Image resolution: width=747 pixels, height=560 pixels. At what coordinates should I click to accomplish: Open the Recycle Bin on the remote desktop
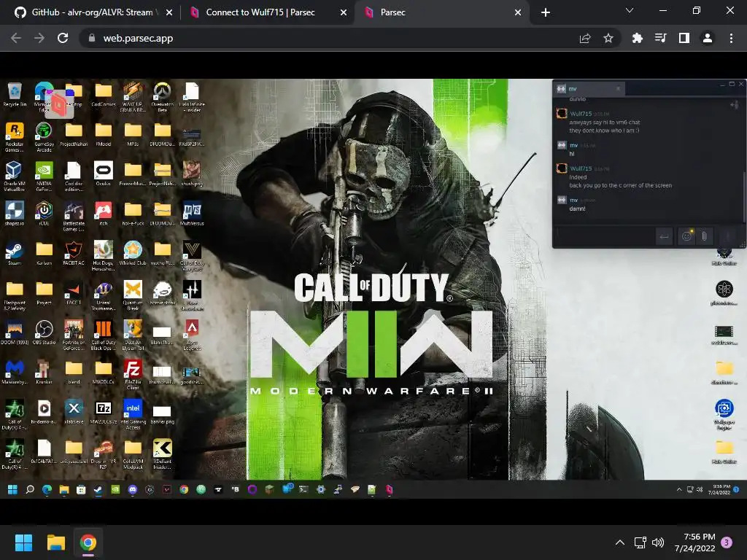point(15,94)
